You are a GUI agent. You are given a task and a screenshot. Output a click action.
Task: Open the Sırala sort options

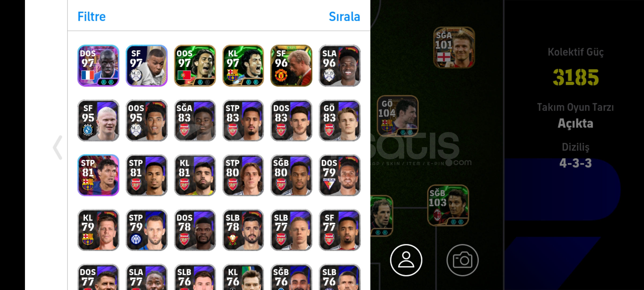(x=344, y=16)
